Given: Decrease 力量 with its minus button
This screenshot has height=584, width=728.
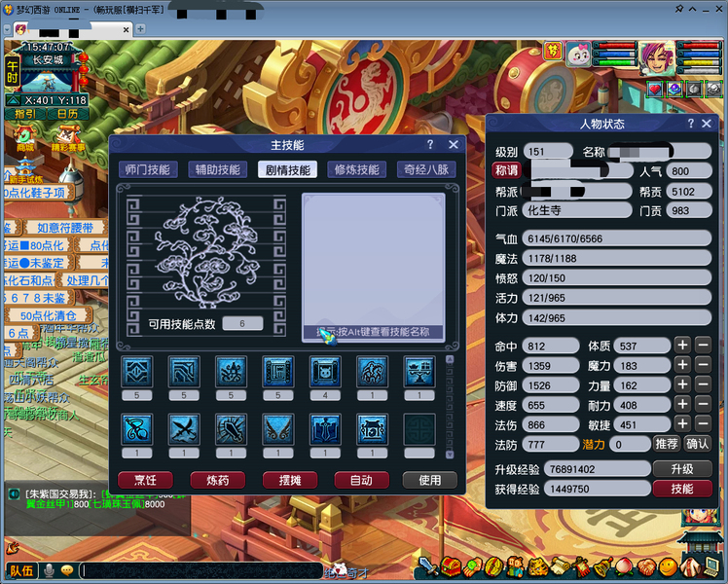Looking at the screenshot, I should [704, 384].
